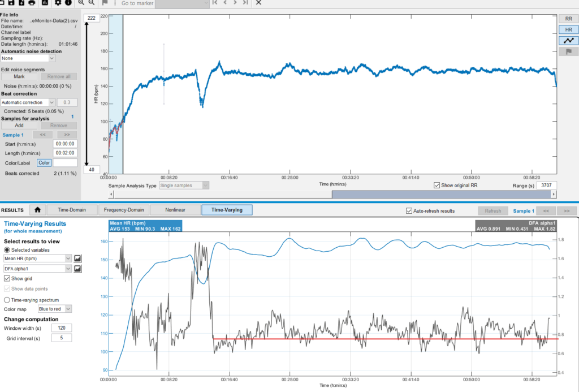Add a marker with the flag icon

(x=105, y=3)
